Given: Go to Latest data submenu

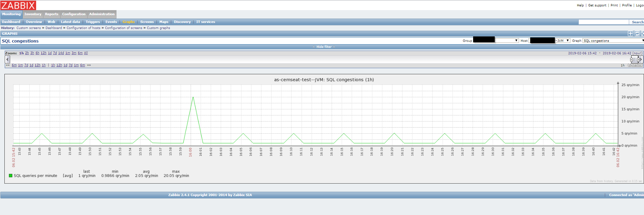Looking at the screenshot, I should (71, 22).
